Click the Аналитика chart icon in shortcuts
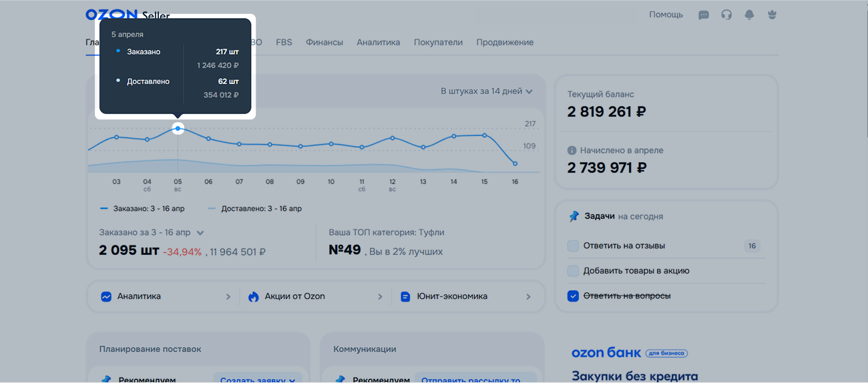 106,297
